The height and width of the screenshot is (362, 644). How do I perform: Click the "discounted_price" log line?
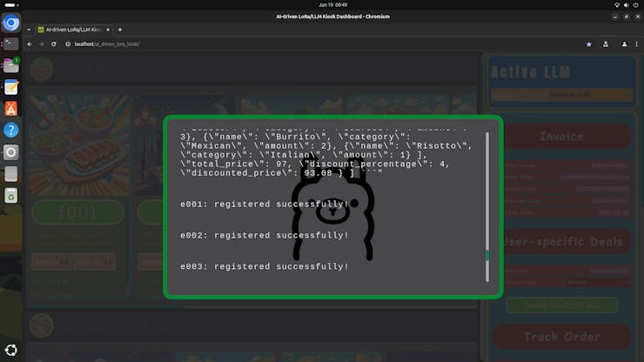281,173
